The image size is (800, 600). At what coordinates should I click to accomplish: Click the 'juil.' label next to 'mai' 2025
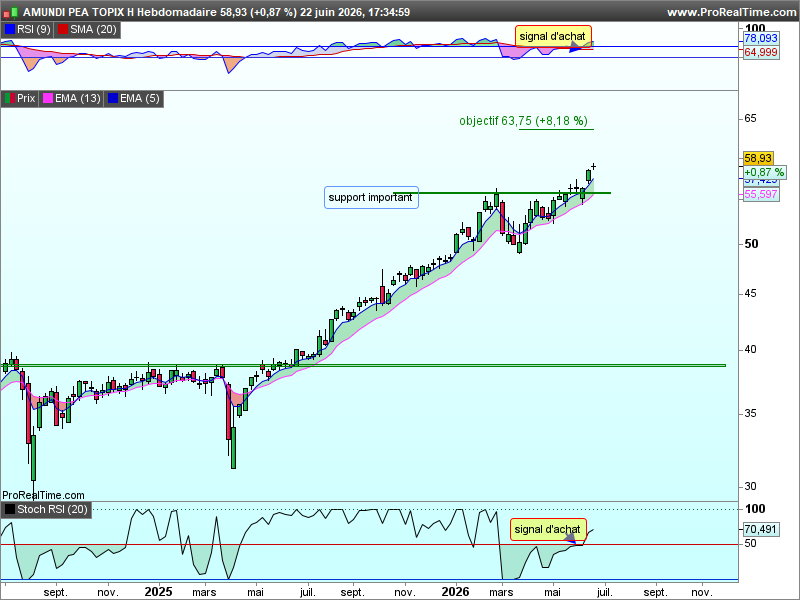point(307,592)
